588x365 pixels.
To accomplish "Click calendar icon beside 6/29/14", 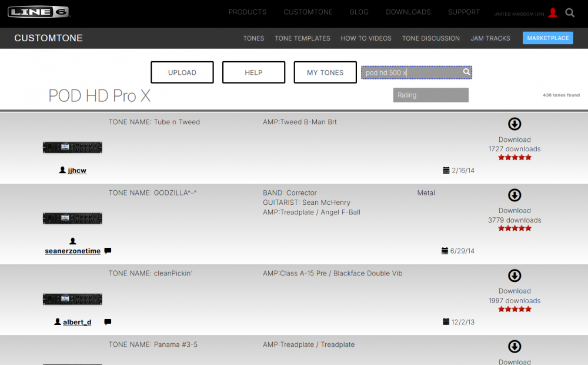I will click(x=445, y=251).
